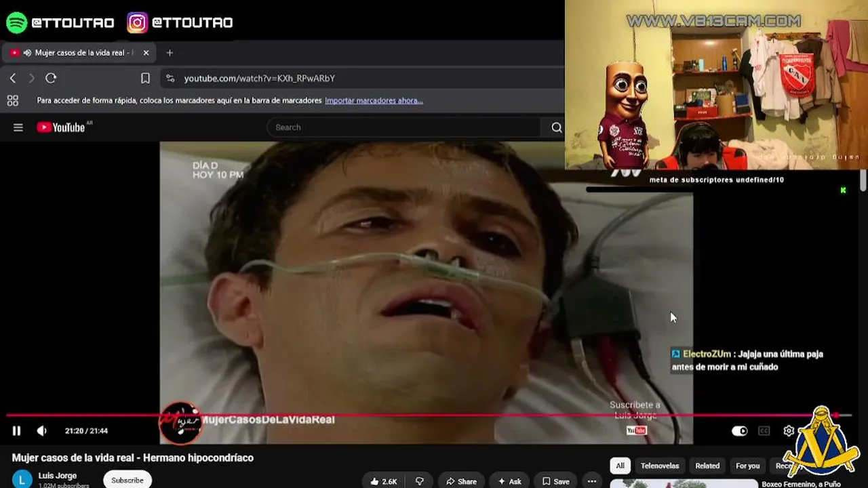The image size is (868, 488).
Task: Go back to the previous page
Action: point(13,79)
